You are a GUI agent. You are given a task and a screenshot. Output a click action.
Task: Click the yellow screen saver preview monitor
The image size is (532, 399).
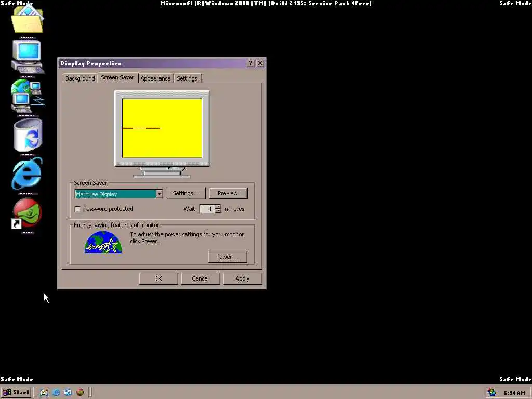(162, 128)
